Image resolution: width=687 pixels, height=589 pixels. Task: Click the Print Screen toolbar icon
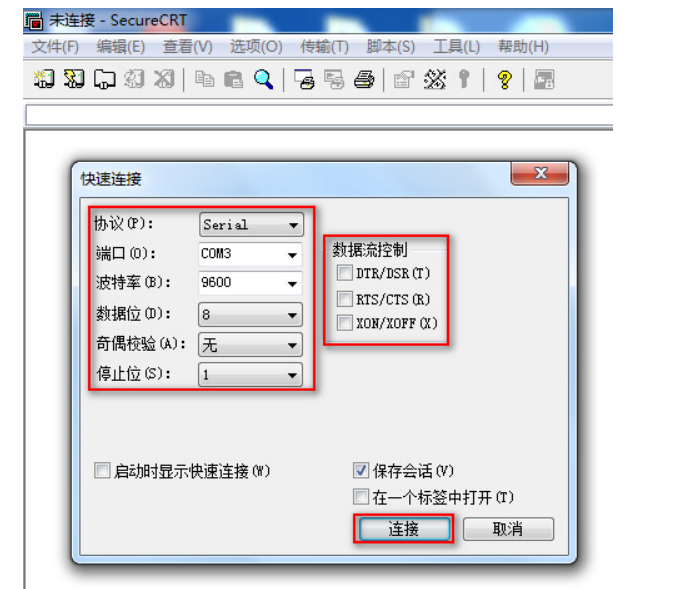pyautogui.click(x=304, y=79)
